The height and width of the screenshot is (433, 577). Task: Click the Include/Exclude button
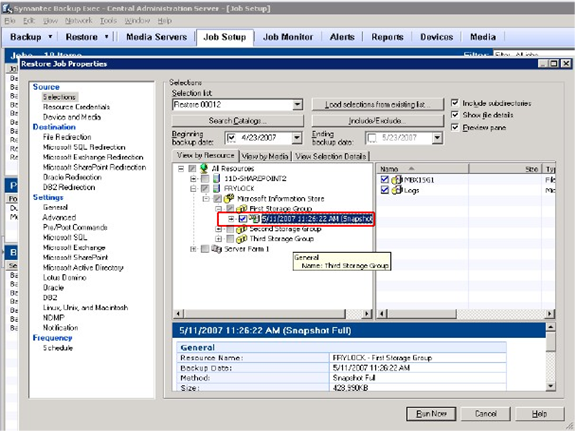[378, 121]
